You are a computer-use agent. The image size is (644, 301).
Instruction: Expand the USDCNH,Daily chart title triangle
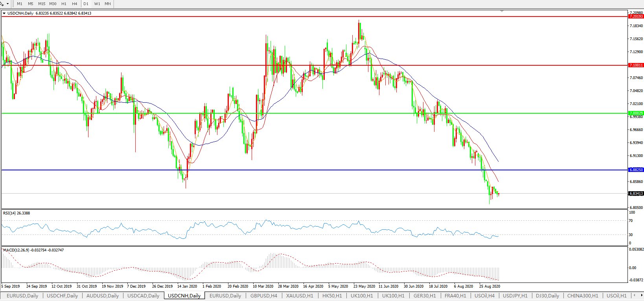pos(4,13)
